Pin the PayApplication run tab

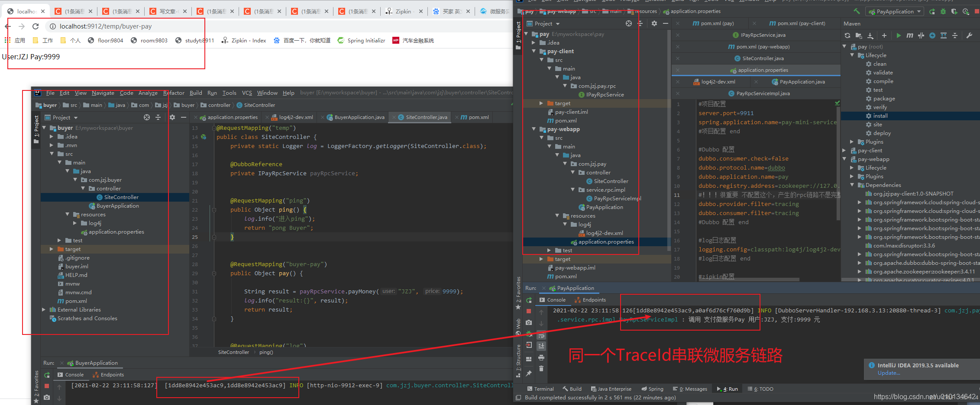pyautogui.click(x=529, y=373)
